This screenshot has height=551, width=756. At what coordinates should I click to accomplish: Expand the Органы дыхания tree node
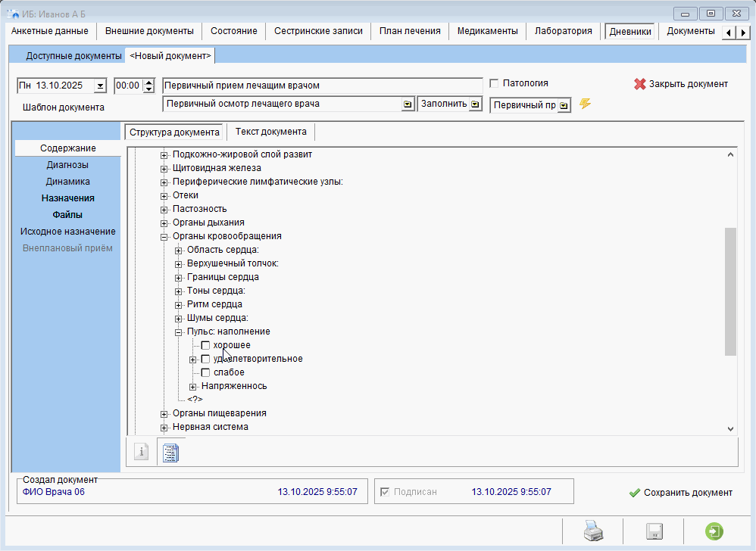coord(164,223)
